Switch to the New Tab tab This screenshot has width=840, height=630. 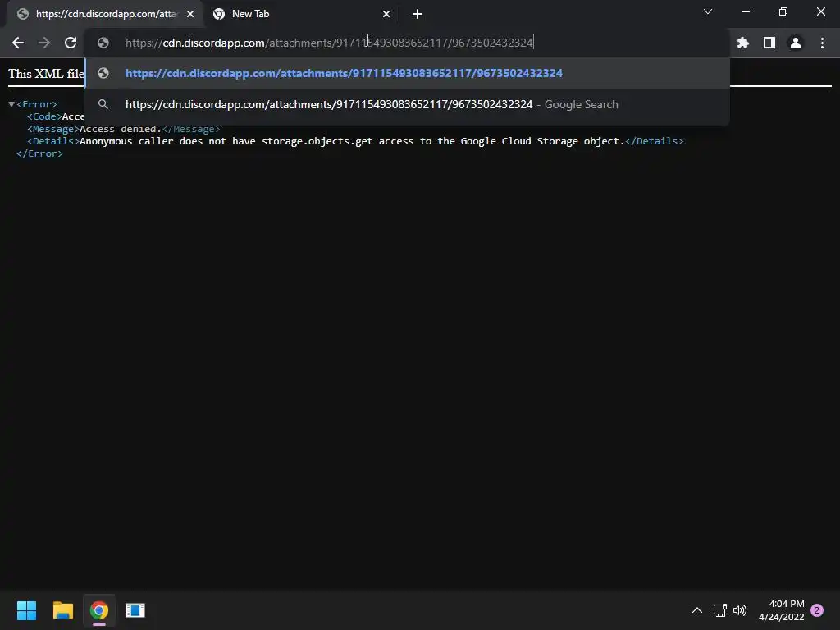pyautogui.click(x=301, y=14)
